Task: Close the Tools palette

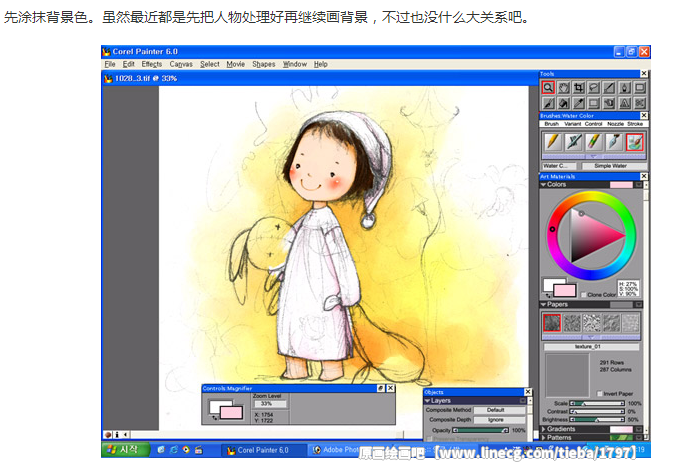Action: 644,74
